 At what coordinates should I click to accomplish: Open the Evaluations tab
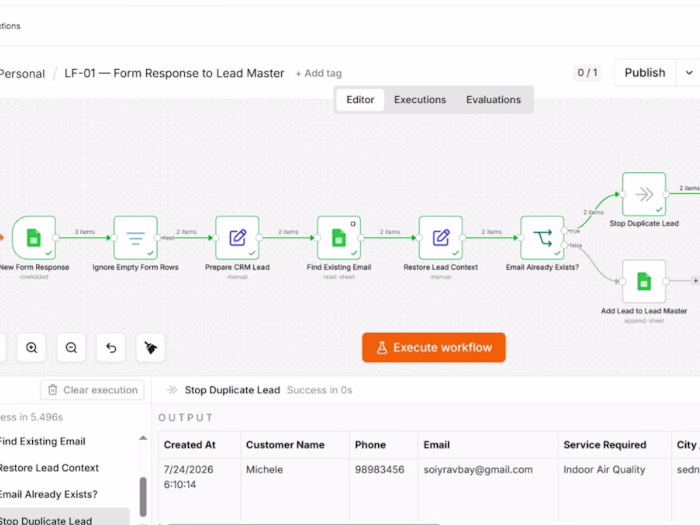click(493, 100)
